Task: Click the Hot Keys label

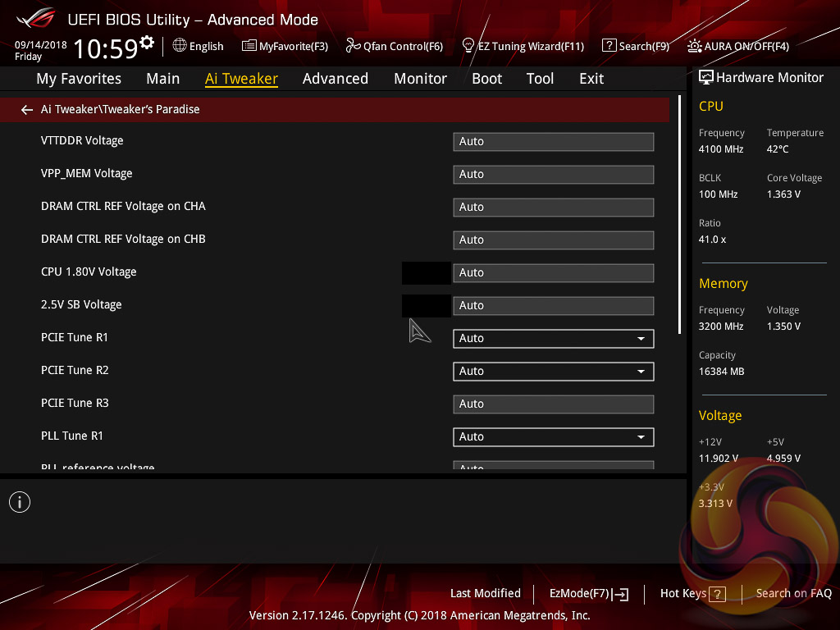Action: click(683, 594)
